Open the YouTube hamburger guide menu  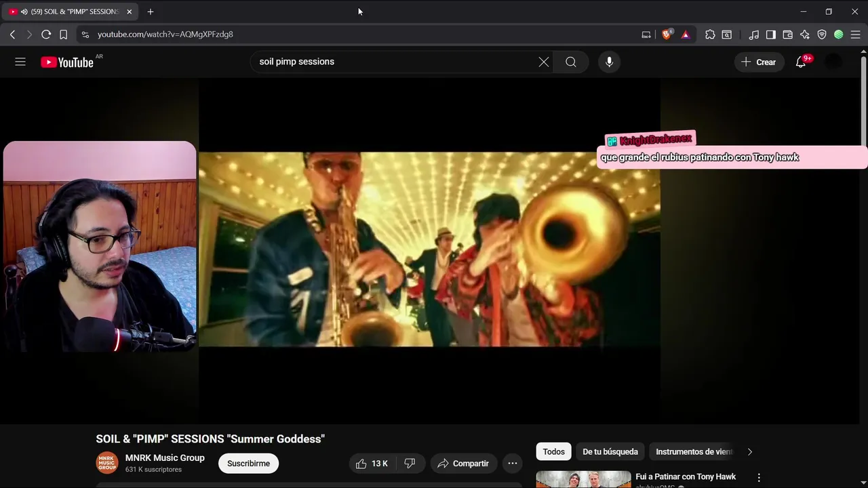coord(20,62)
